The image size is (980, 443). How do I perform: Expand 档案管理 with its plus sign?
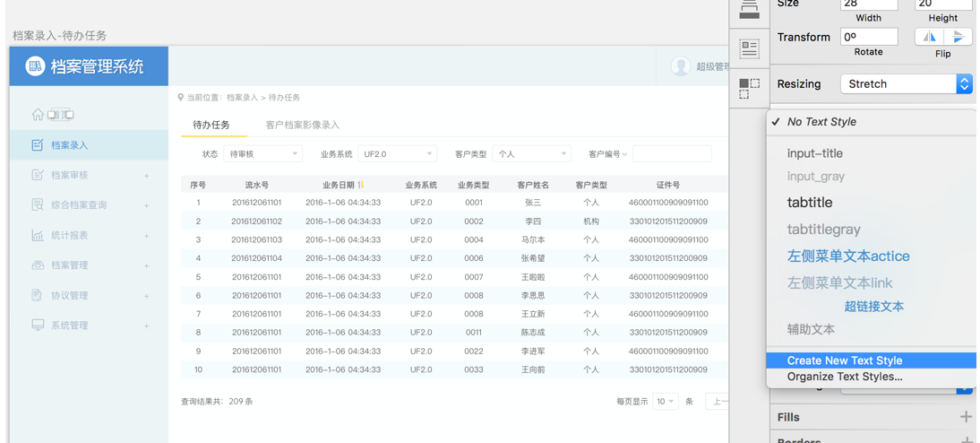click(x=146, y=266)
